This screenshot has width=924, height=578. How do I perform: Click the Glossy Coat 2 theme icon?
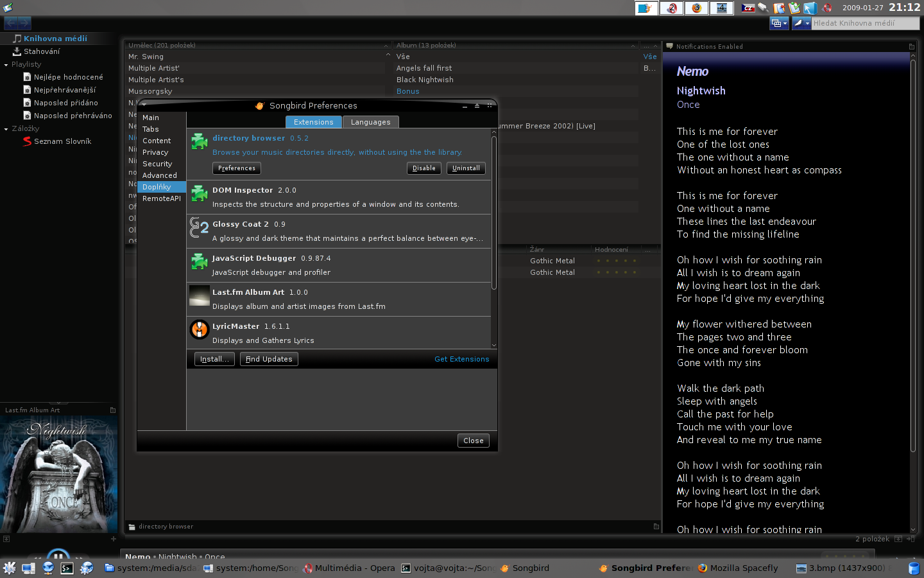tap(200, 227)
